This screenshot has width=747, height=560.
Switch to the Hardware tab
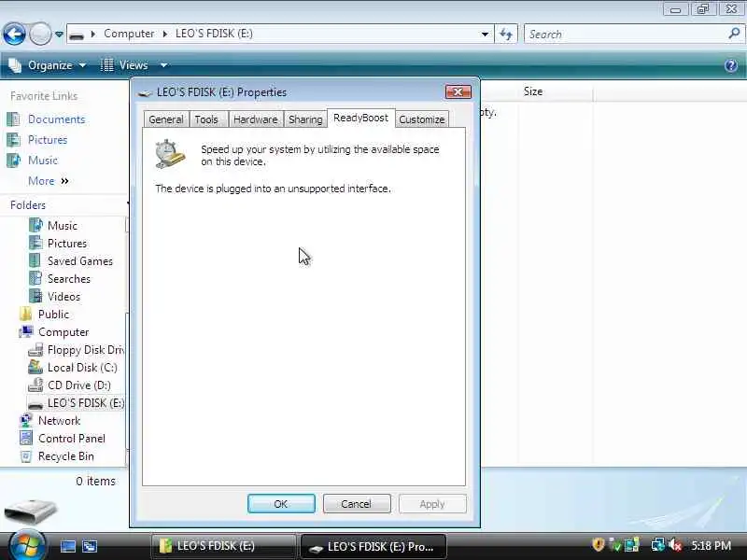[255, 119]
